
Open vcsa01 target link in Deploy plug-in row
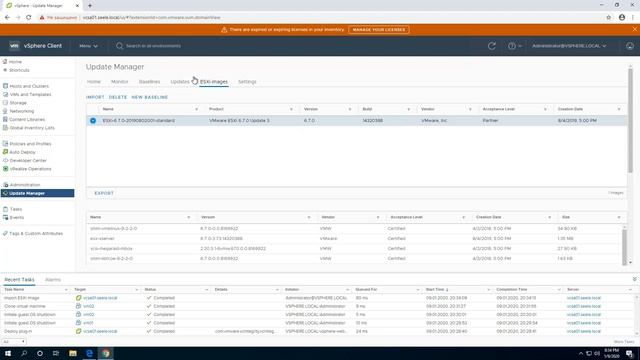100,331
